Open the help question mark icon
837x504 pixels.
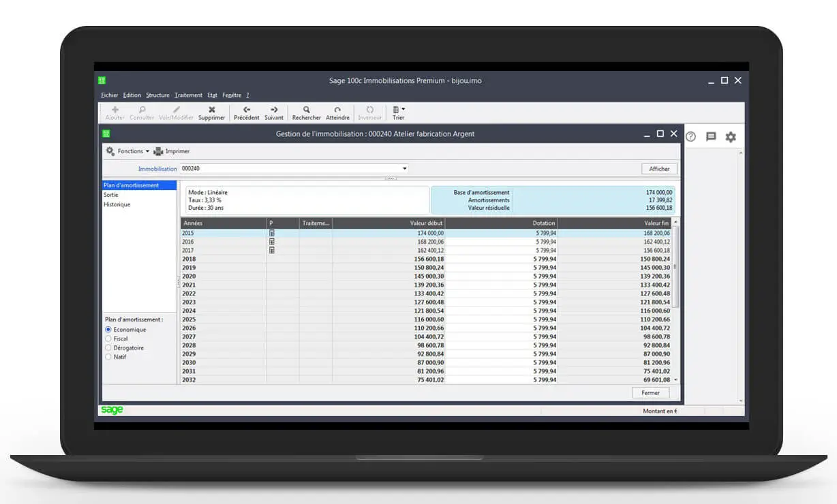pos(690,137)
